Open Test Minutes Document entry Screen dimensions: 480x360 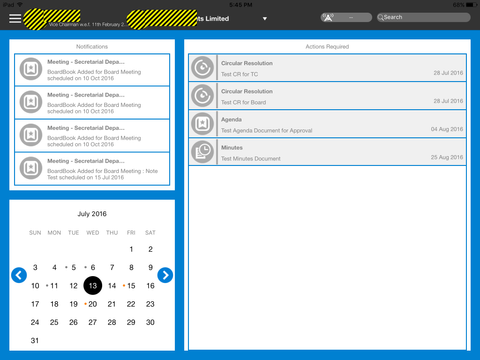pyautogui.click(x=327, y=152)
